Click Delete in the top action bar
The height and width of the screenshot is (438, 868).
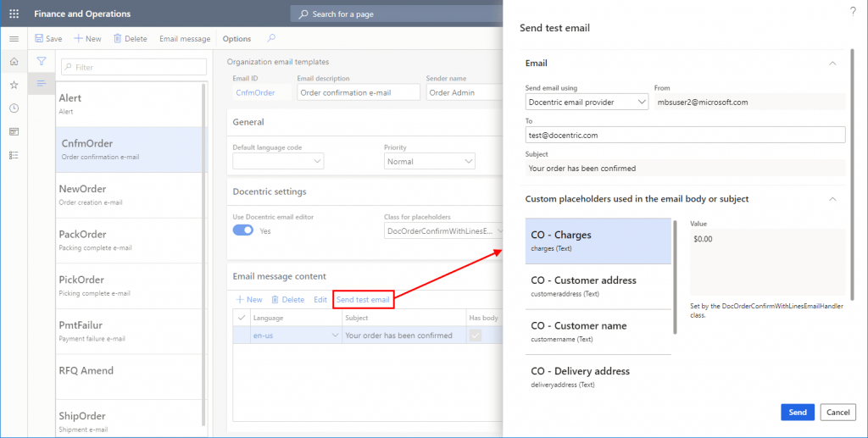tap(130, 39)
